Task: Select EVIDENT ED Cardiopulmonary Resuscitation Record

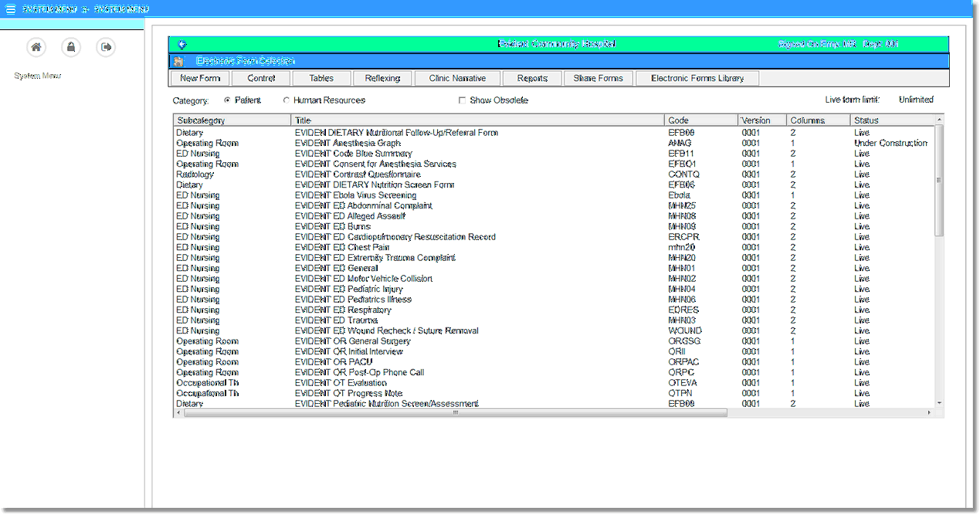Action: [554, 237]
